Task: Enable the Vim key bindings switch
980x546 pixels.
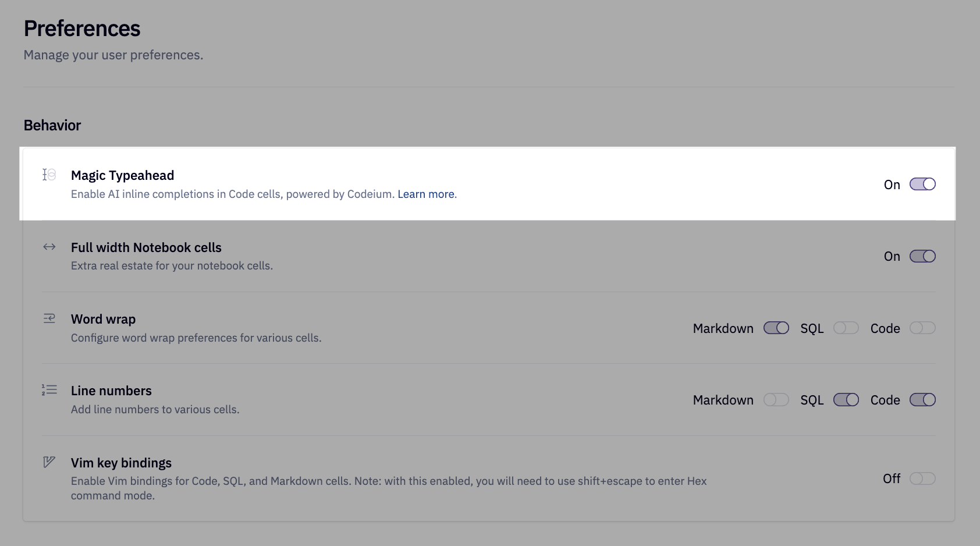Action: tap(922, 478)
